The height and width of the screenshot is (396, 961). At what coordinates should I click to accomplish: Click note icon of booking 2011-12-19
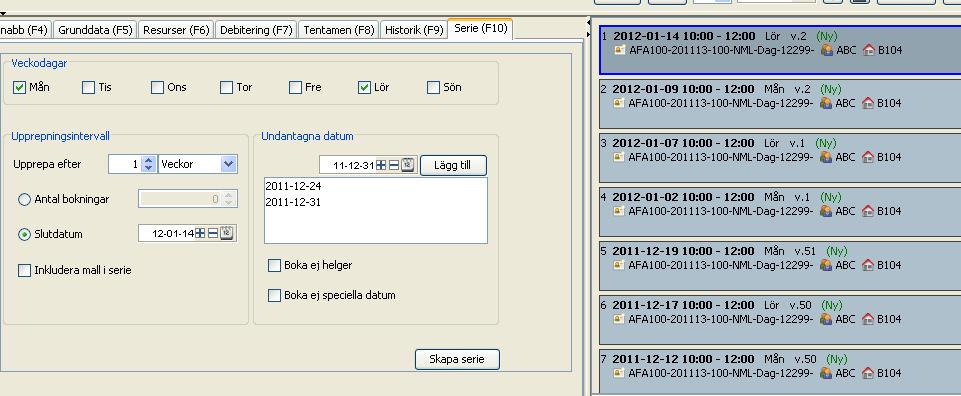point(619,265)
